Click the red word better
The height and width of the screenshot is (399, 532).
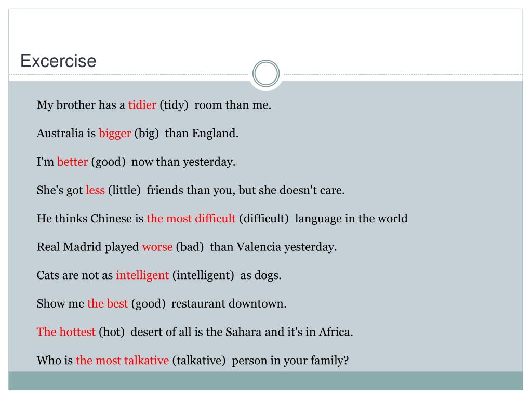tap(72, 162)
